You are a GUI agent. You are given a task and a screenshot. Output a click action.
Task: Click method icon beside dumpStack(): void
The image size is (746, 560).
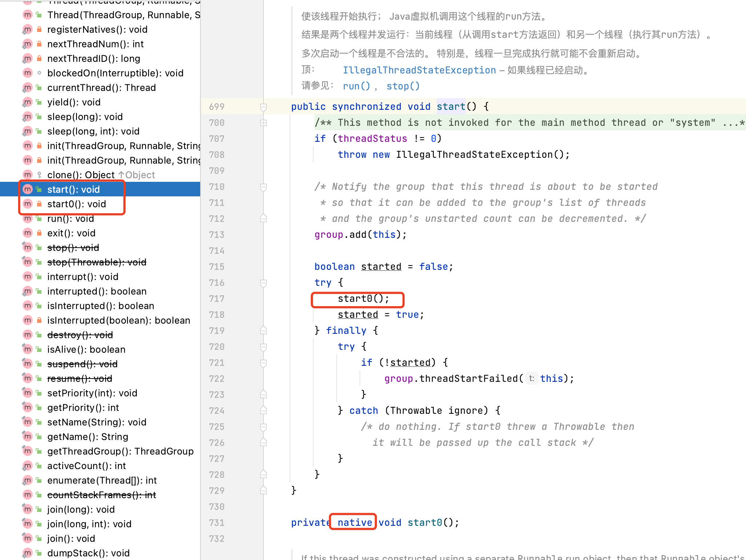pos(28,553)
